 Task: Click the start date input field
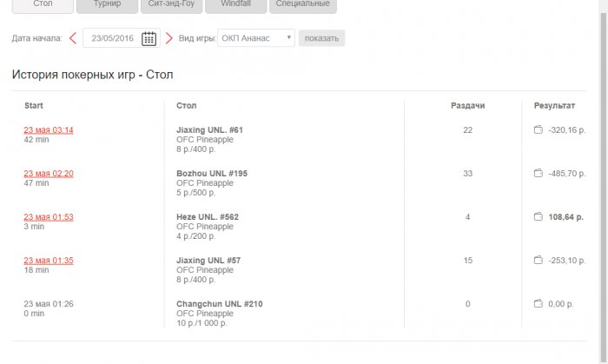[112, 38]
